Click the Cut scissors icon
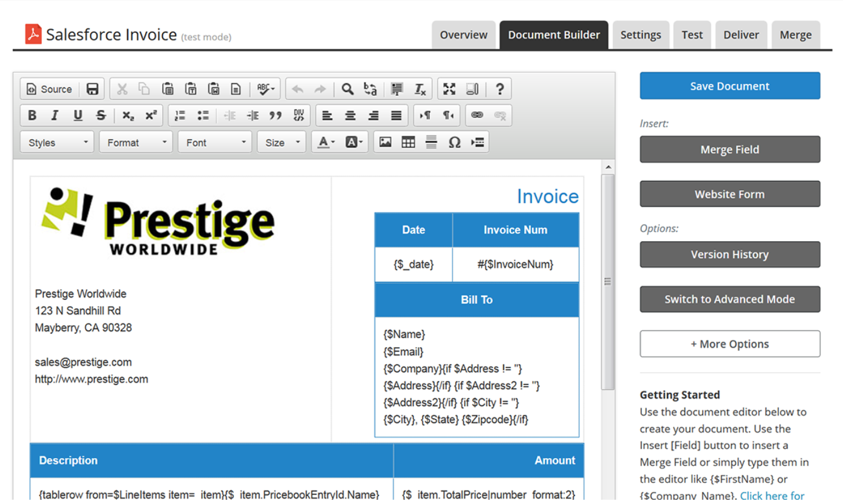 122,89
